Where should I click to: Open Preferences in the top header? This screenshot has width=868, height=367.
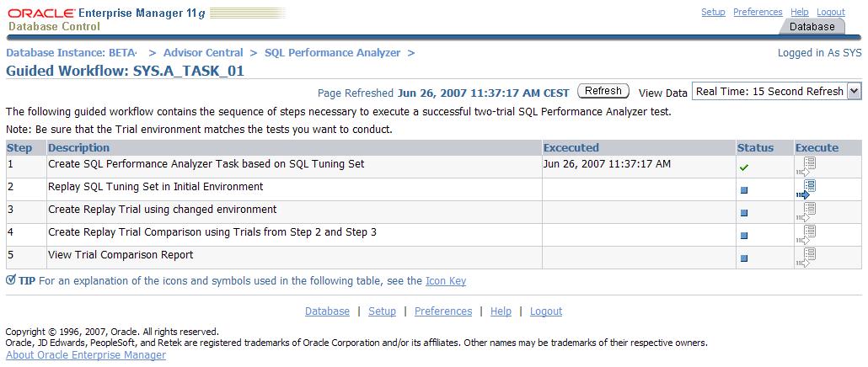point(758,12)
